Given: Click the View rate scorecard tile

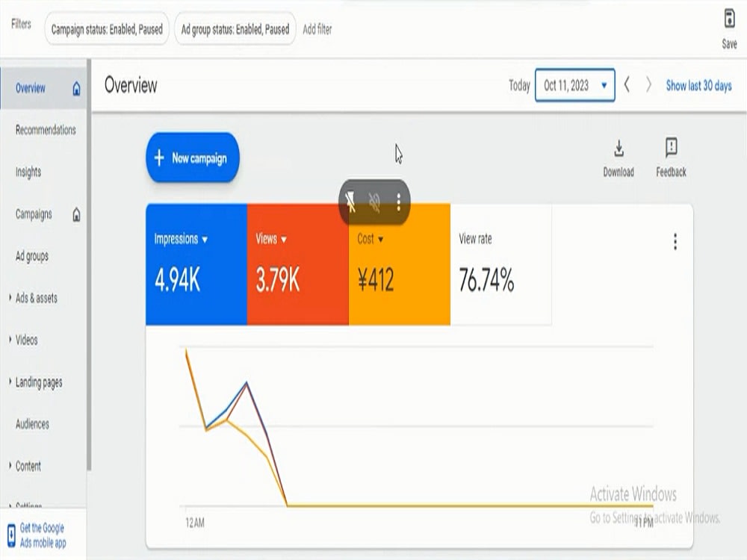Looking at the screenshot, I should tap(500, 265).
